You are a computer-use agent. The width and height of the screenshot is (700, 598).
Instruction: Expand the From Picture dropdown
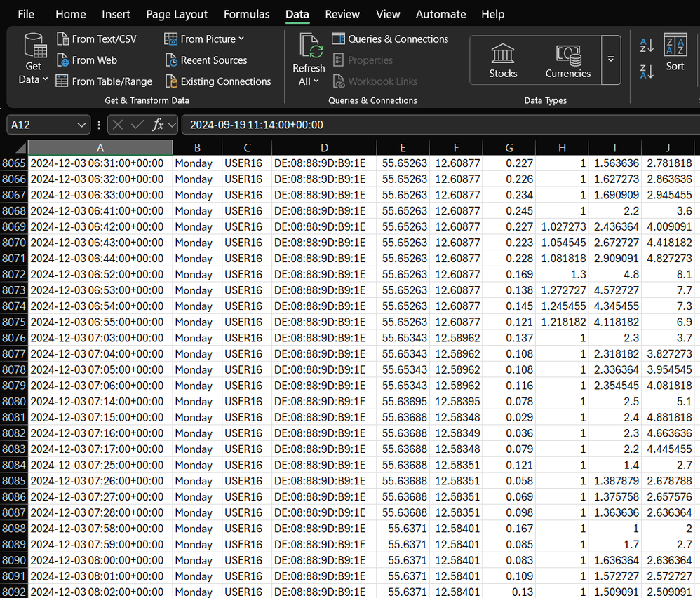click(x=241, y=39)
